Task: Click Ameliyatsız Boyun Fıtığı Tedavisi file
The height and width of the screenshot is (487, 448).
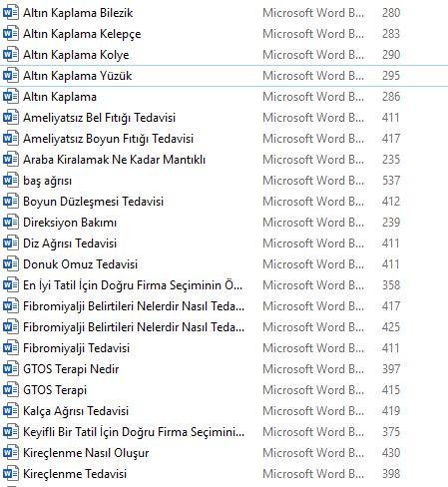Action: (108, 139)
